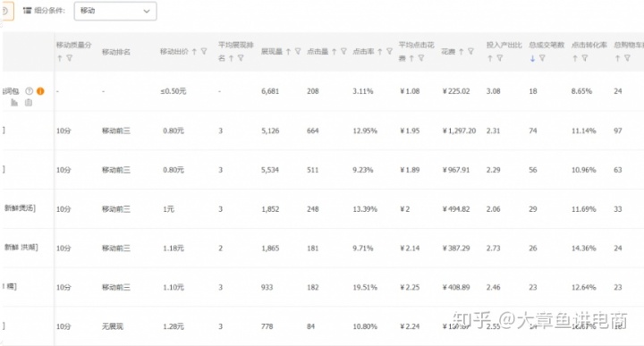Click spend value ¥387.29

pyautogui.click(x=455, y=249)
